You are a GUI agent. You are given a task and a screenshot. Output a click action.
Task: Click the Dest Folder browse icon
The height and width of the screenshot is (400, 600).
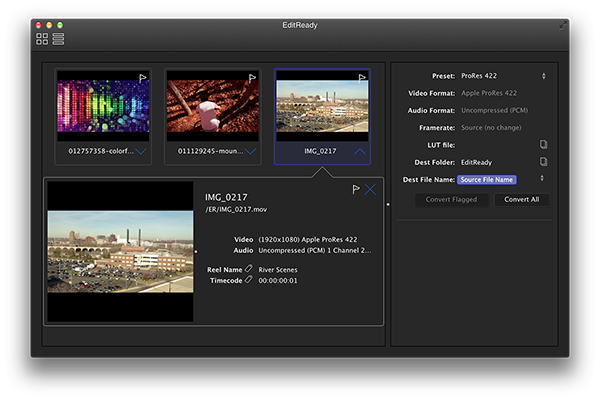point(544,161)
